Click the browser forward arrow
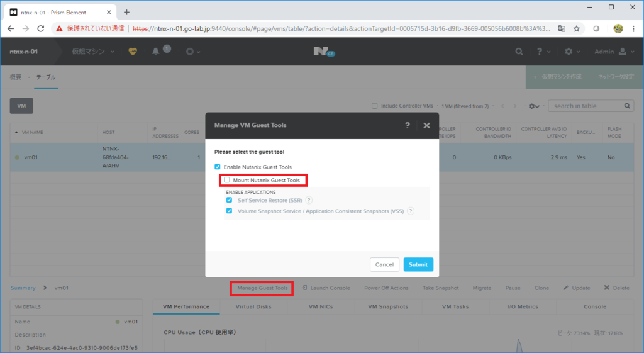This screenshot has width=644, height=353. pyautogui.click(x=25, y=28)
